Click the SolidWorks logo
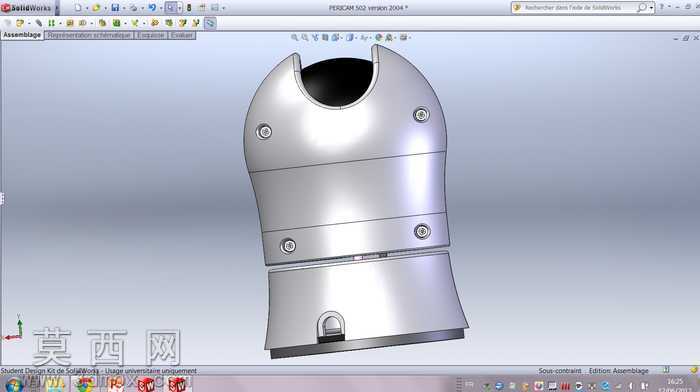Viewport: 700px width, 392px height. point(26,8)
